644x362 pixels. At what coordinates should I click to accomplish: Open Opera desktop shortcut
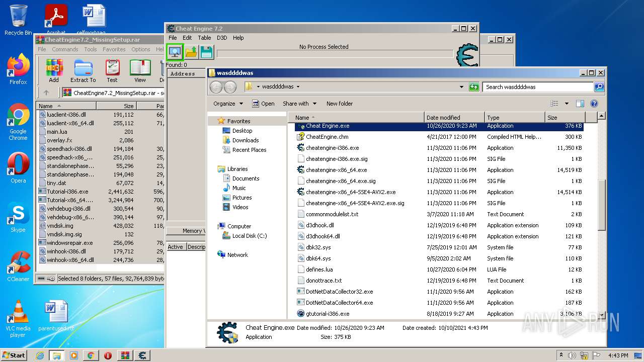(18, 168)
